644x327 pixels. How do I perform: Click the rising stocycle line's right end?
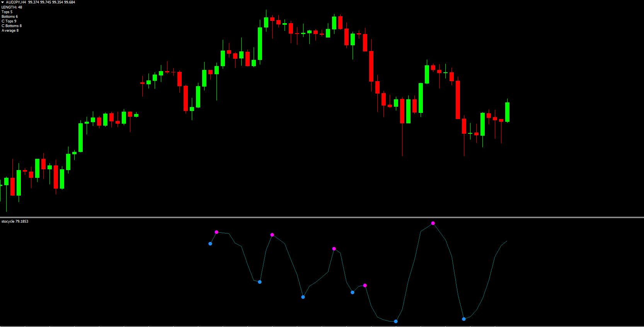506,241
